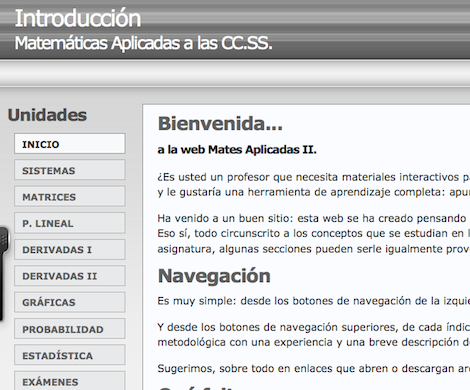
Task: Click the Unidades sidebar heading
Action: [x=47, y=115]
